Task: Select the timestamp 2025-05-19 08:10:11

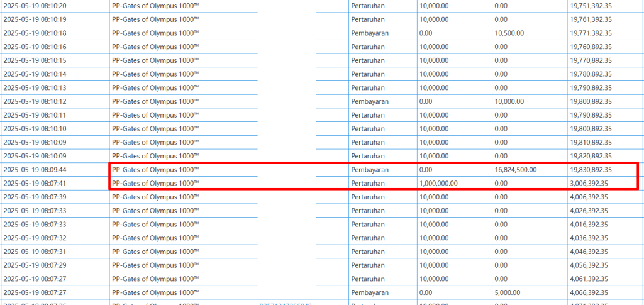Action: click(35, 115)
